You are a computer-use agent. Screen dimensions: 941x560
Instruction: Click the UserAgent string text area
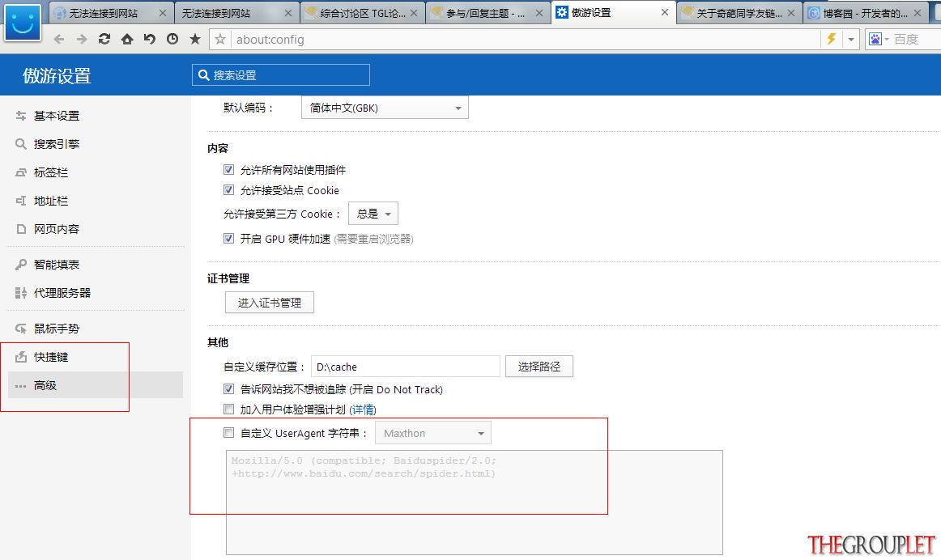474,503
